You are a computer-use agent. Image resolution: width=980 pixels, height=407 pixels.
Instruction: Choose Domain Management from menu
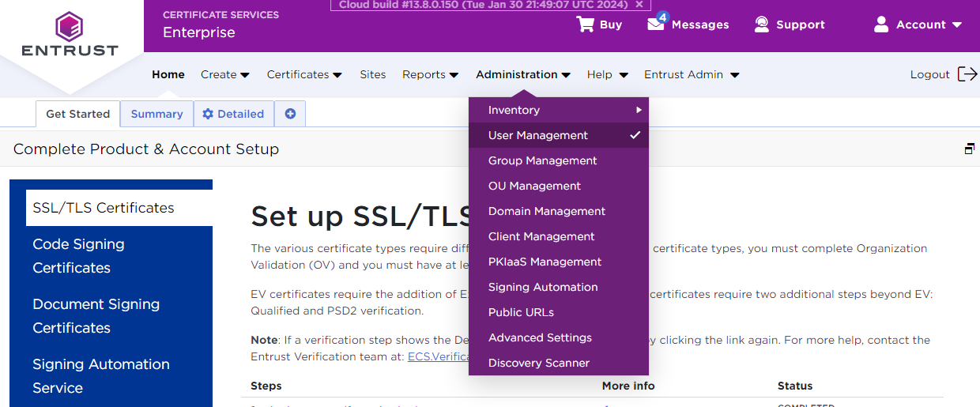click(x=547, y=211)
